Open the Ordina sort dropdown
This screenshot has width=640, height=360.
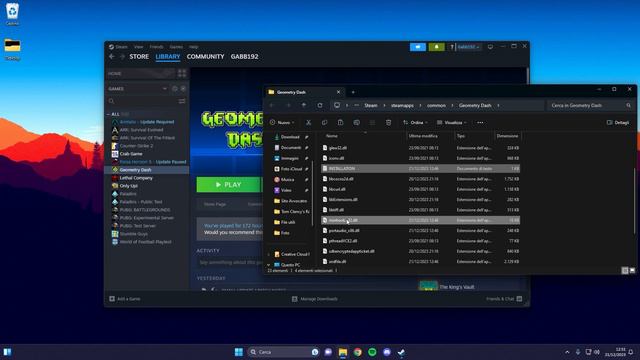(415, 122)
